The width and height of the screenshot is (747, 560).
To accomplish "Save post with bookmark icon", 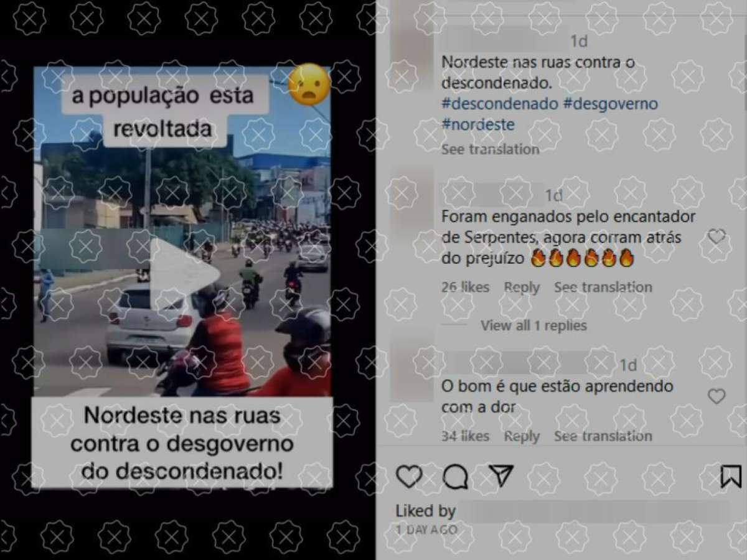I will coord(731,477).
